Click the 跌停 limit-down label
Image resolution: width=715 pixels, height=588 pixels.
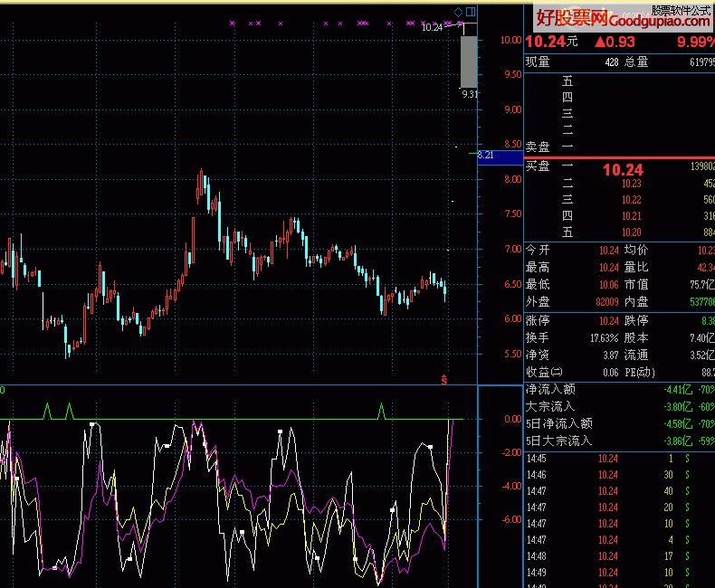coord(636,320)
